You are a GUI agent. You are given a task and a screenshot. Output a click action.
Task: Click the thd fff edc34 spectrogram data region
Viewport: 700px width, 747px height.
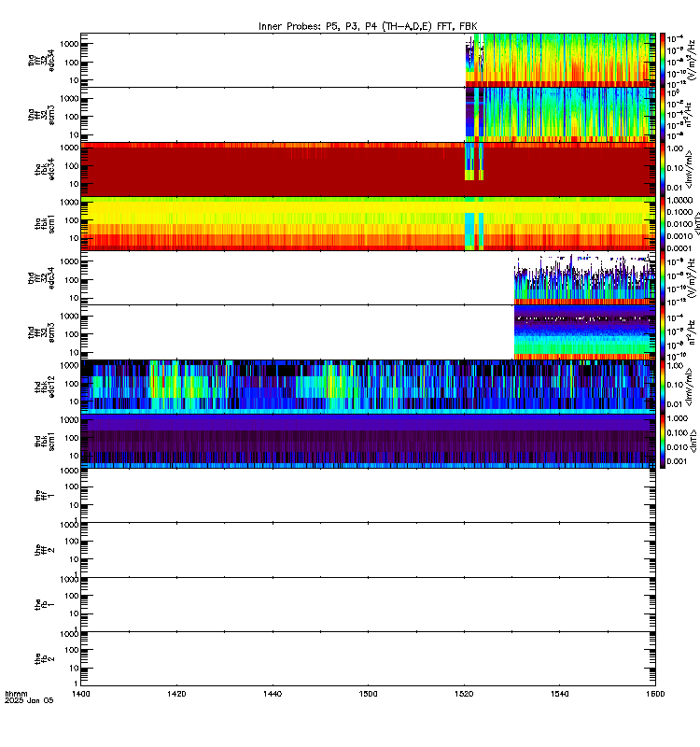coord(585,277)
